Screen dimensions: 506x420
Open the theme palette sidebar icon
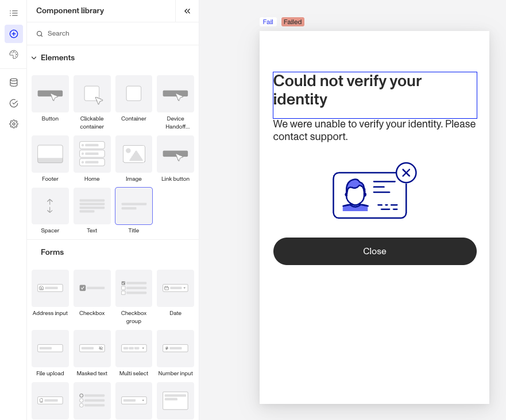[x=14, y=55]
